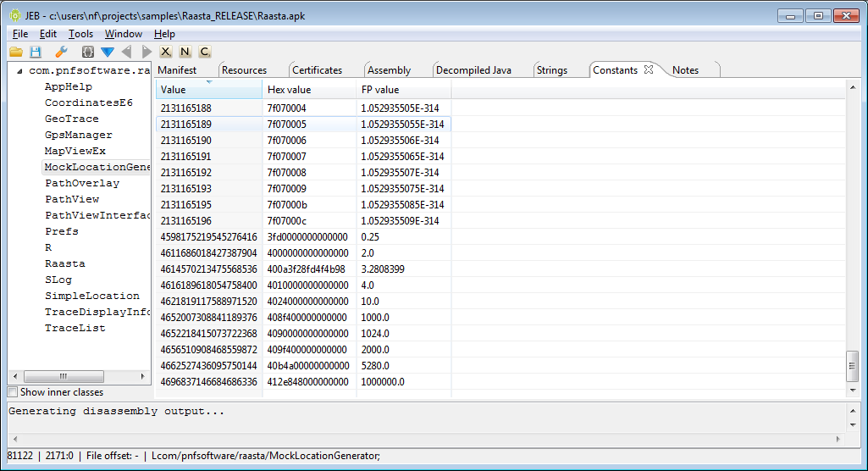Click the log panel scroll-left arrow
This screenshot has height=471, width=868.
click(15, 439)
